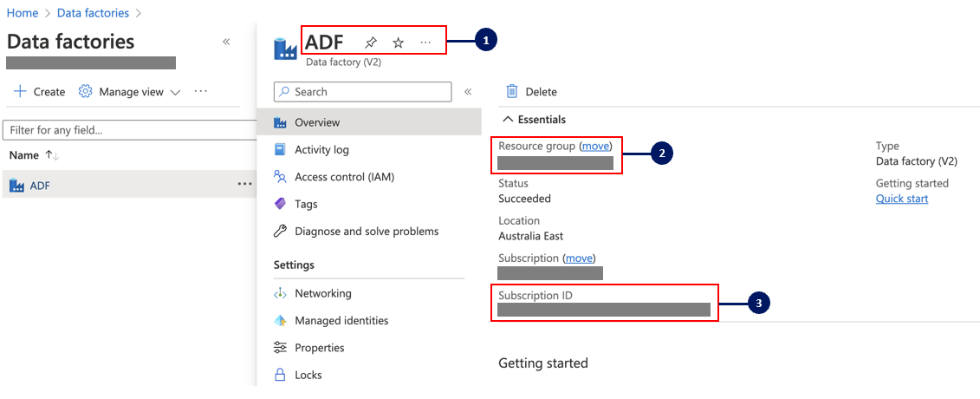This screenshot has height=399, width=980.
Task: Collapse the Data factories list pane
Action: (x=226, y=42)
